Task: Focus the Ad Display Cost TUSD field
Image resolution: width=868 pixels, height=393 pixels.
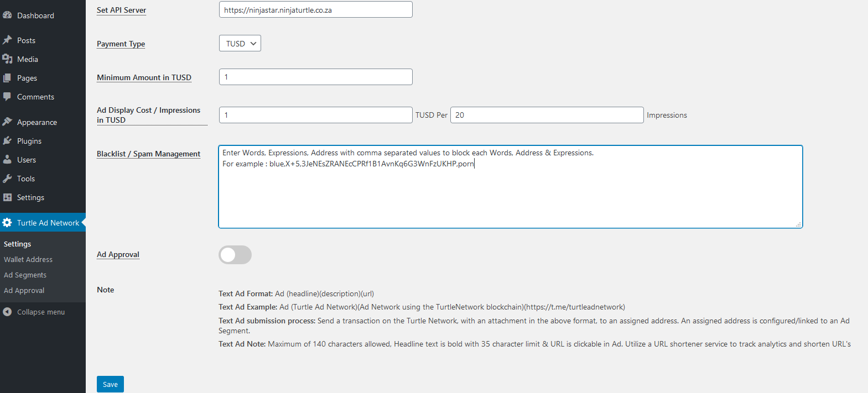Action: tap(316, 115)
